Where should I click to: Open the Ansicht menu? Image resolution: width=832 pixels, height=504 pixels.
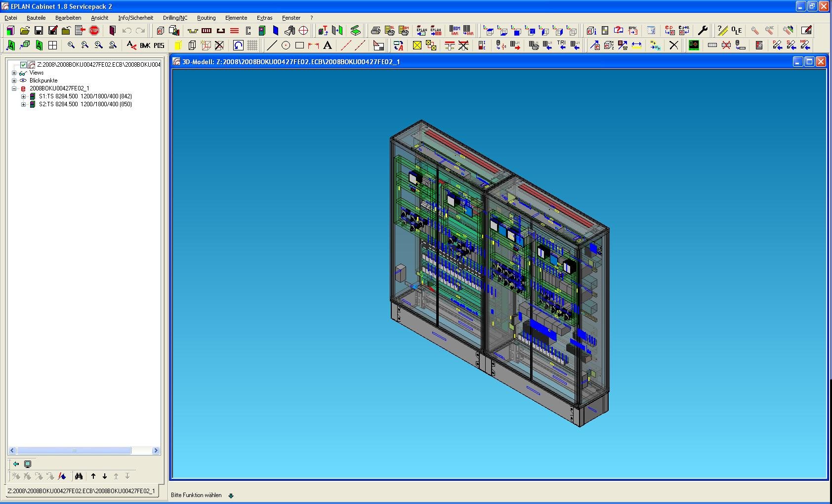click(x=99, y=18)
